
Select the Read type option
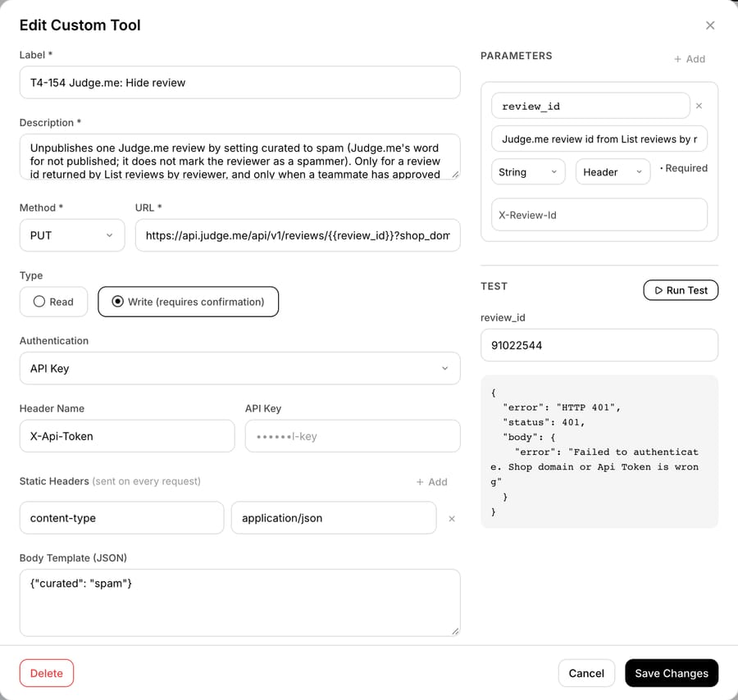pyautogui.click(x=53, y=302)
